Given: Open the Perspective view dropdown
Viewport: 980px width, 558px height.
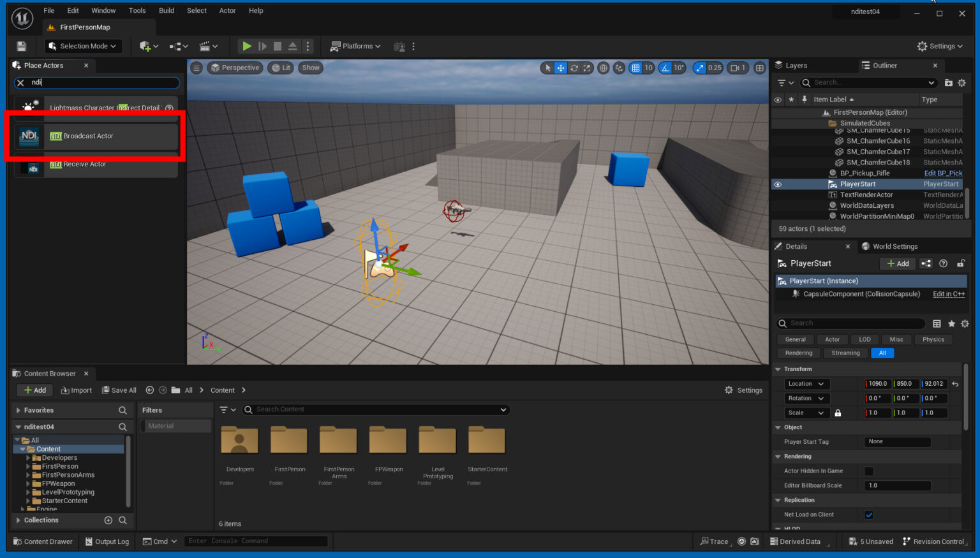Looking at the screenshot, I should [235, 68].
